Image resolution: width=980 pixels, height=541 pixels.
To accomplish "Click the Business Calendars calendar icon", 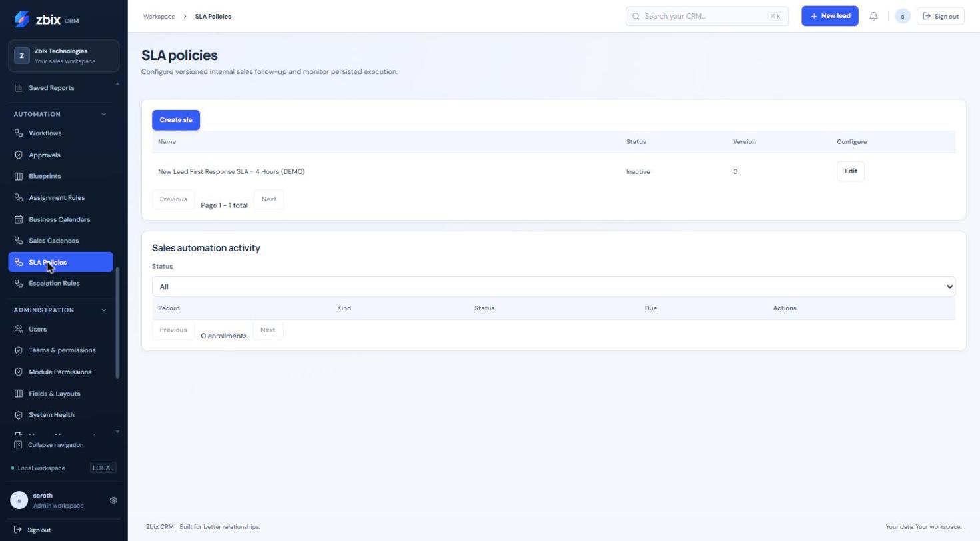I will 19,219.
